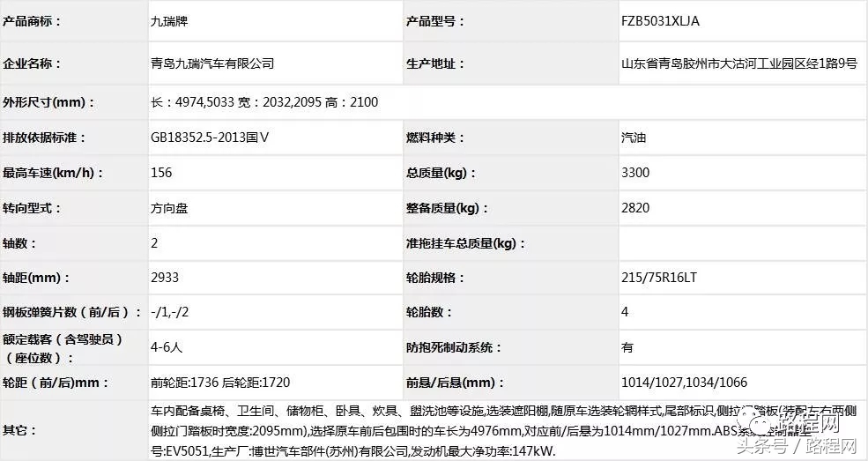Select tire count value 4
Viewport: 868px width, 461px height.
625,312
